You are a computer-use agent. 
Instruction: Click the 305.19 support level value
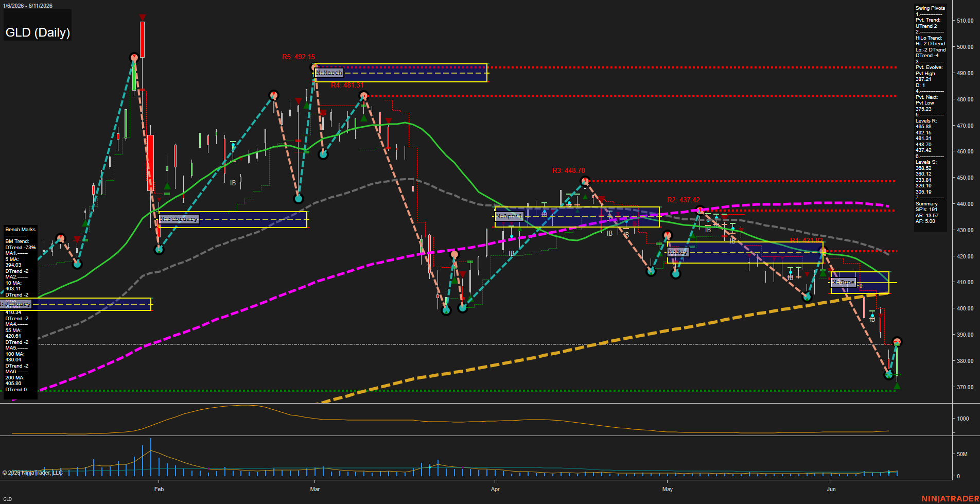(x=923, y=192)
